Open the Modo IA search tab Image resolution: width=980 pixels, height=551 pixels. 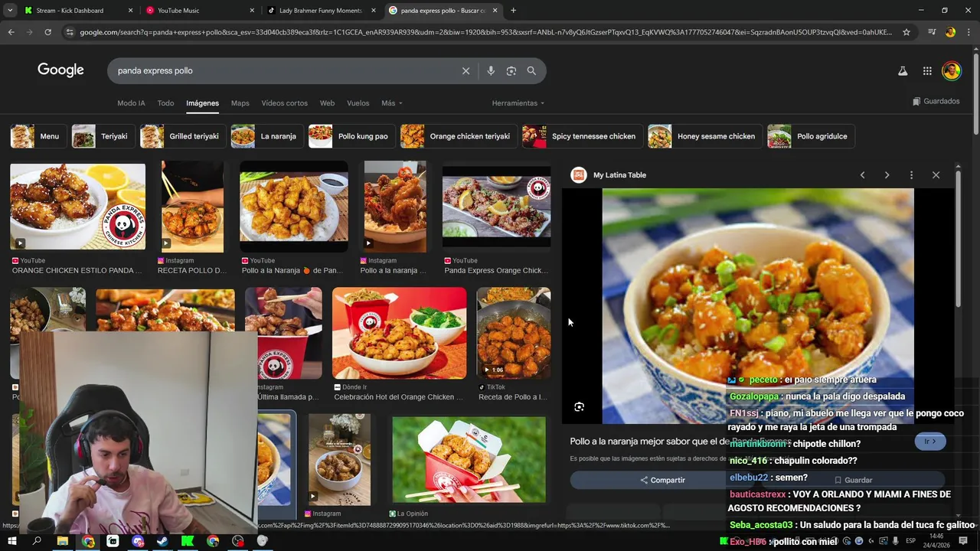click(131, 103)
